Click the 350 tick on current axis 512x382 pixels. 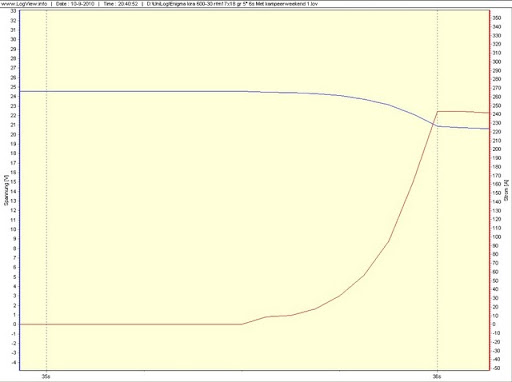coord(497,18)
